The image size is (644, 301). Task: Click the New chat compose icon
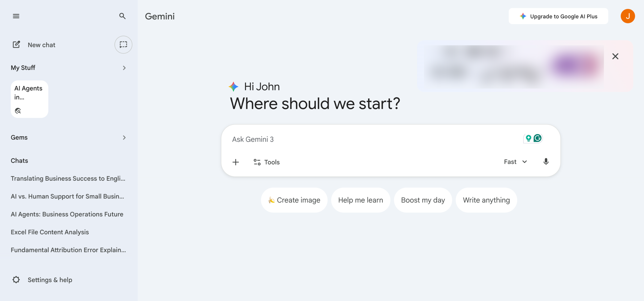(x=16, y=45)
